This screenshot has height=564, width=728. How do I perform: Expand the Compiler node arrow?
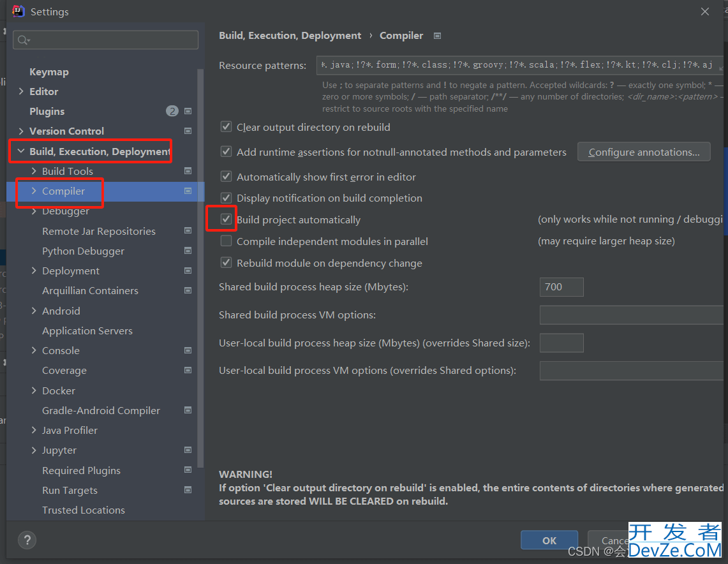click(33, 191)
